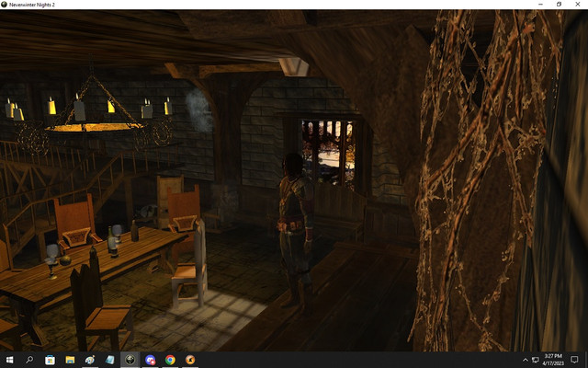This screenshot has width=588, height=368.
Task: Open the paint palette app in taskbar
Action: (90, 360)
